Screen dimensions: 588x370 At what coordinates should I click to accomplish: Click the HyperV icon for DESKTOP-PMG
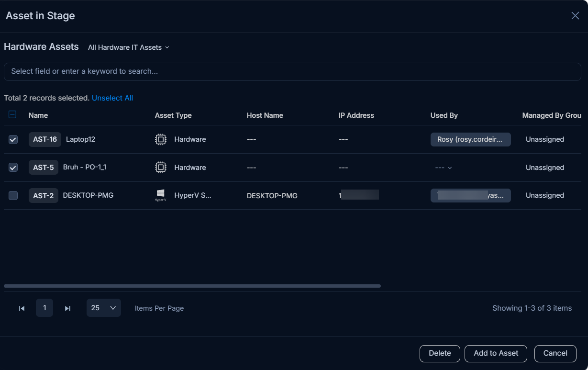161,195
